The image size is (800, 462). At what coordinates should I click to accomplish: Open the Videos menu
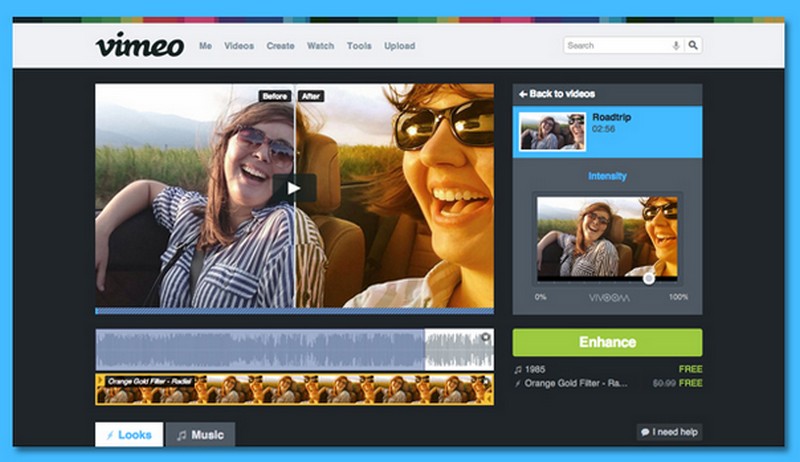(x=239, y=46)
